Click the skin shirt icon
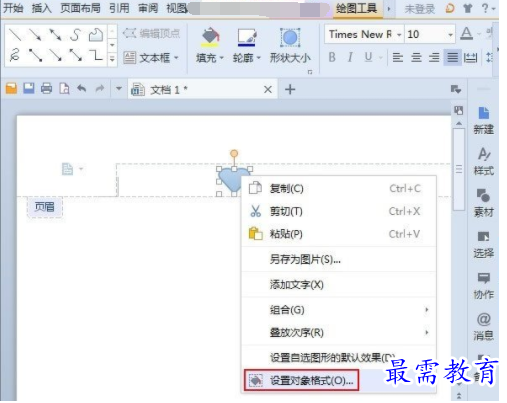This screenshot has height=403, width=507. (x=468, y=8)
